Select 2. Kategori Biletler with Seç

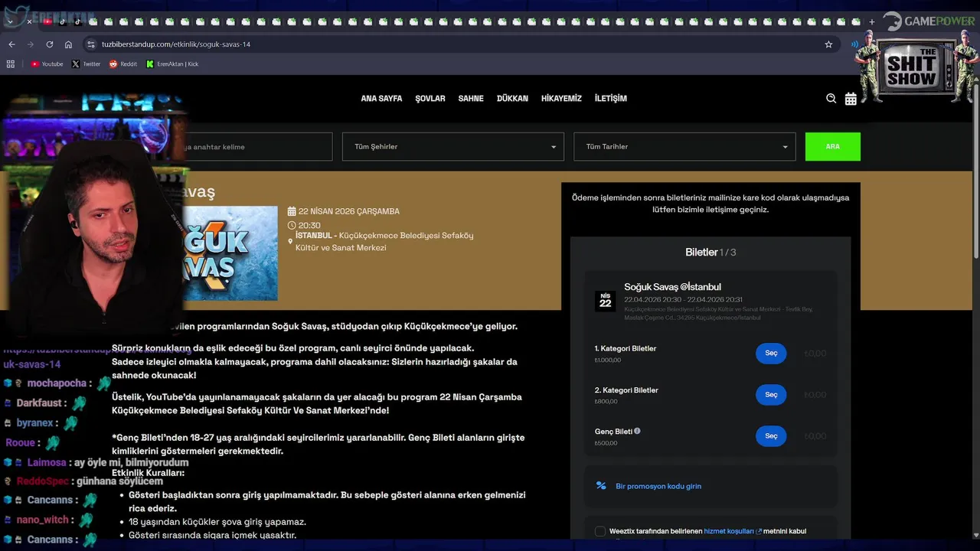(771, 395)
